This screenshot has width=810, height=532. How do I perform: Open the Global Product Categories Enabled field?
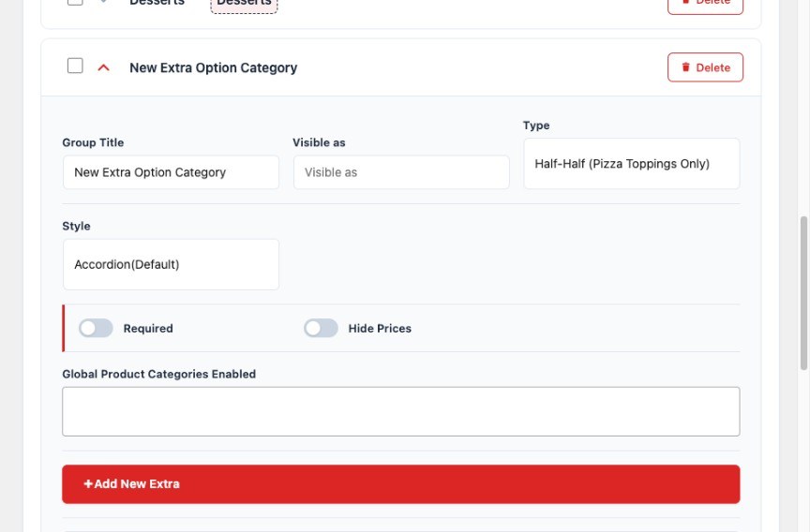pos(401,411)
